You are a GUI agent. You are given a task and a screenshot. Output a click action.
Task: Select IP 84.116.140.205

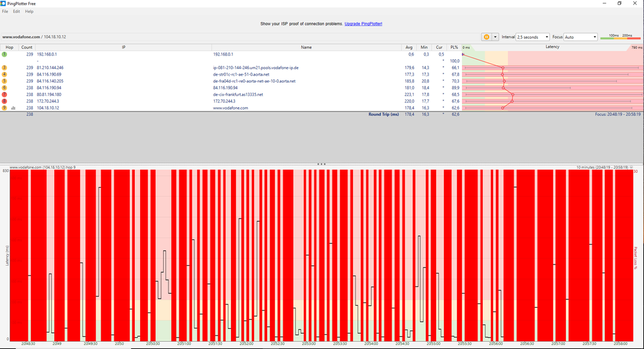[x=50, y=81]
